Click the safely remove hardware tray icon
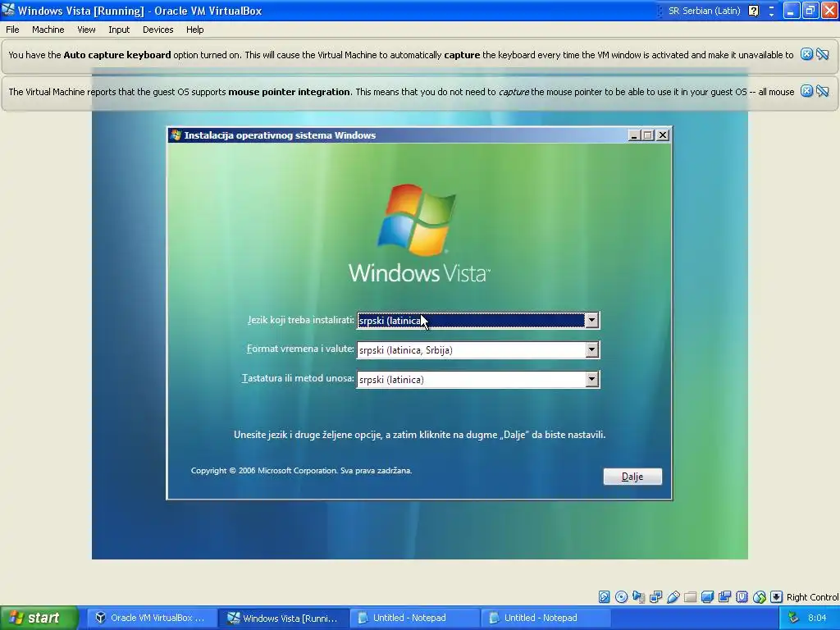Screen dimensions: 840x630 pos(793,618)
